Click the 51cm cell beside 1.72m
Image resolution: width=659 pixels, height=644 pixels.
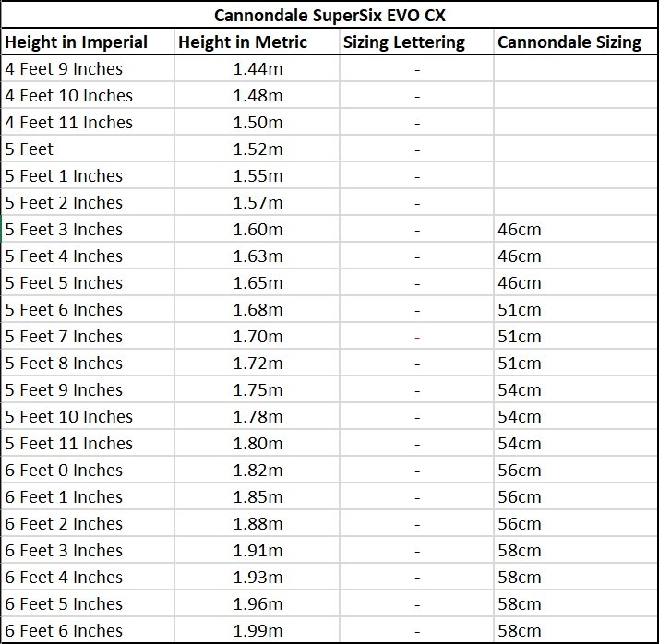[x=575, y=363]
